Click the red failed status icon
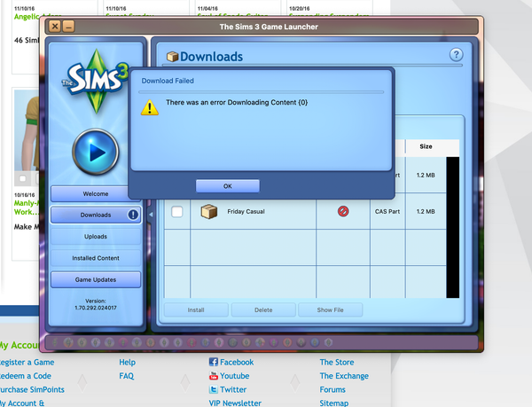 tap(343, 212)
